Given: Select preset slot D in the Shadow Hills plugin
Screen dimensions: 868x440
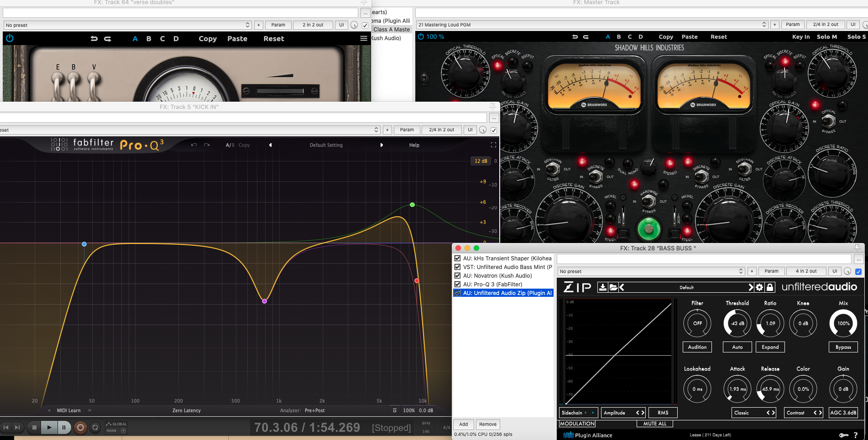Looking at the screenshot, I should (641, 36).
